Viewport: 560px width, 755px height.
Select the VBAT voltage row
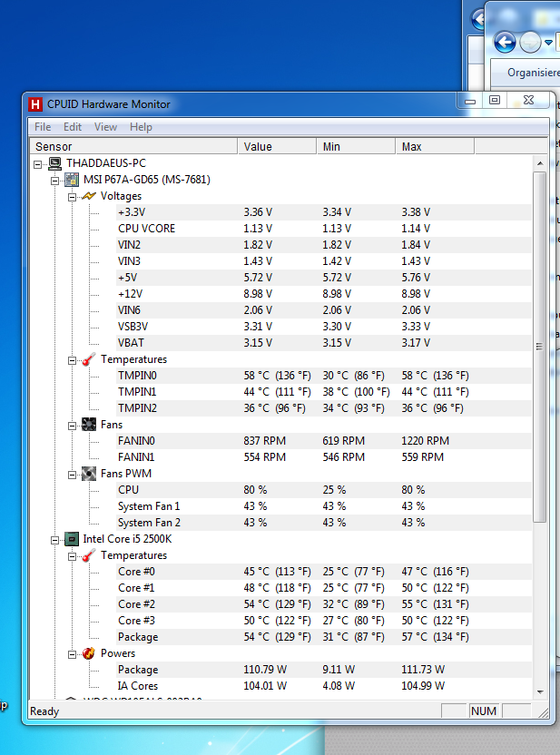(x=325, y=343)
